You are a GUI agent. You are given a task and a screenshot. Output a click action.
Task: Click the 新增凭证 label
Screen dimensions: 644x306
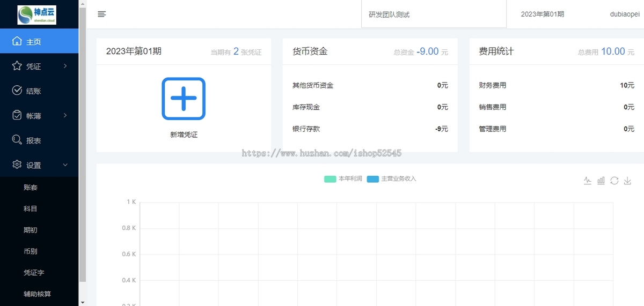[184, 135]
